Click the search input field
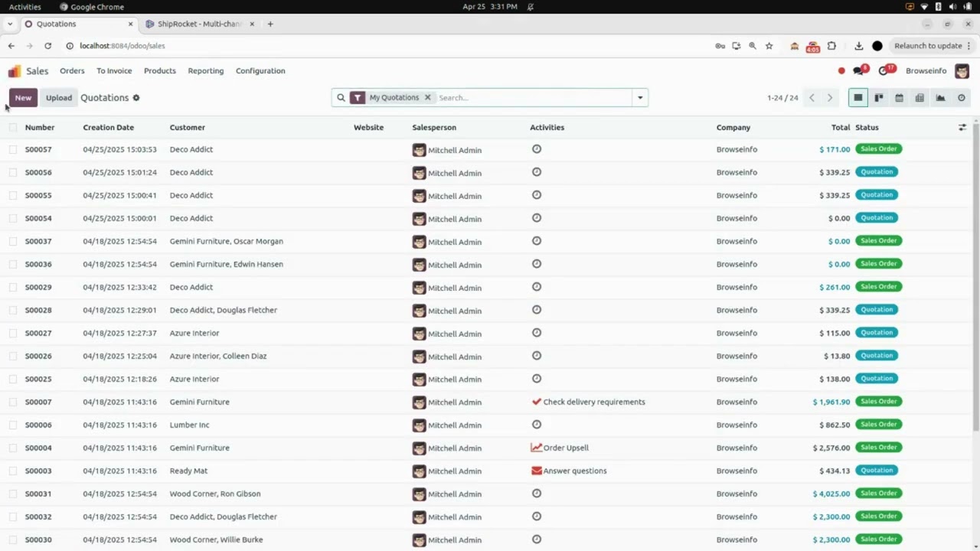This screenshot has width=980, height=551. click(533, 98)
